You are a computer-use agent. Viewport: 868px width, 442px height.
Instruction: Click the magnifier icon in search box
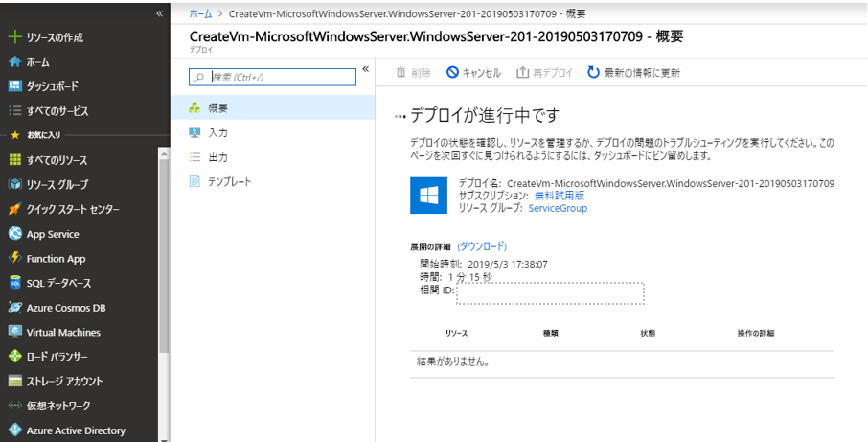pyautogui.click(x=199, y=77)
